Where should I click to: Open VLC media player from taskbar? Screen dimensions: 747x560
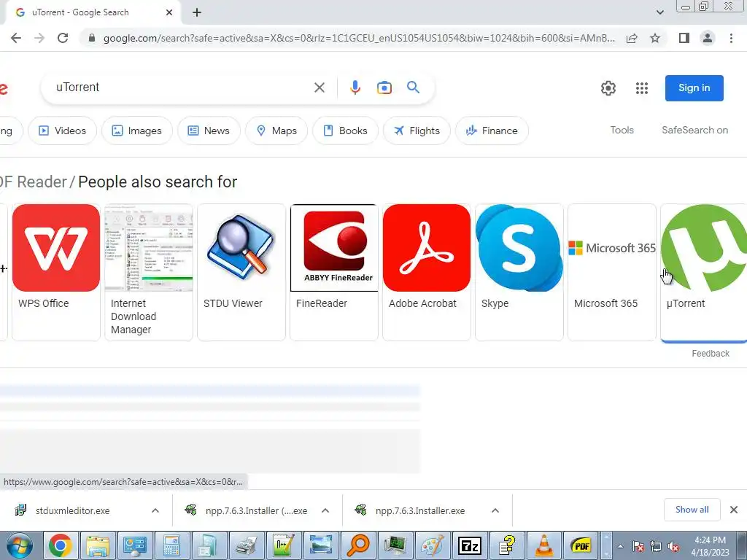[544, 545]
